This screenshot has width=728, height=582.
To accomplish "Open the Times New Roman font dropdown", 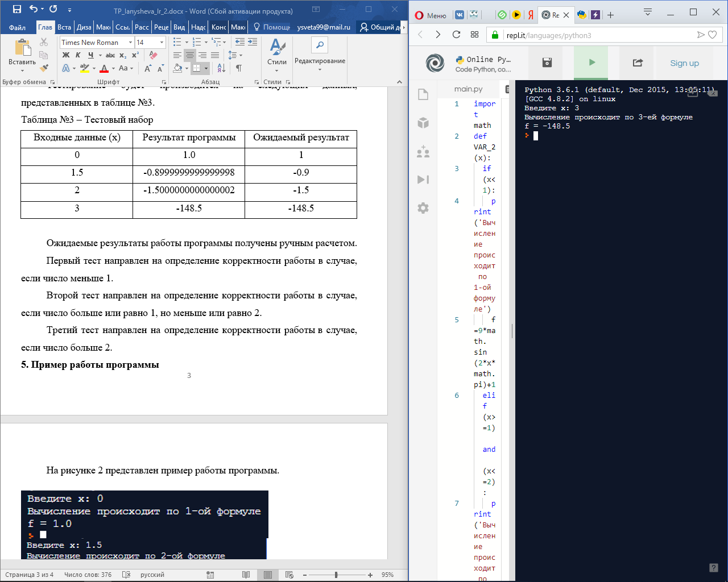I will coord(130,43).
